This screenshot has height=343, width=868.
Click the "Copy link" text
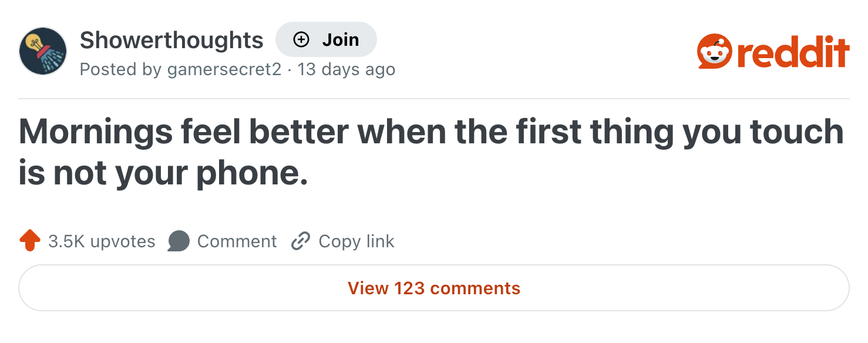coord(356,241)
